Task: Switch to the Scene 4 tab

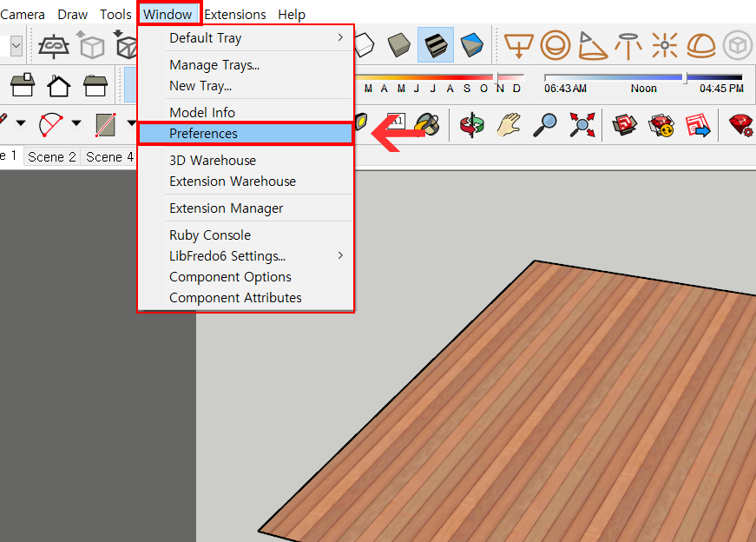Action: 109,157
